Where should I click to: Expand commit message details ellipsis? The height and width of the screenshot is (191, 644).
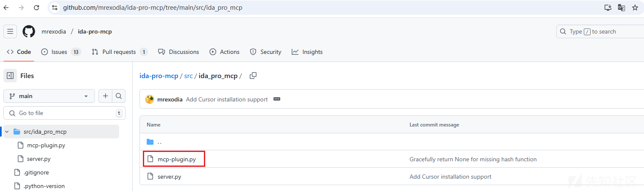click(277, 99)
